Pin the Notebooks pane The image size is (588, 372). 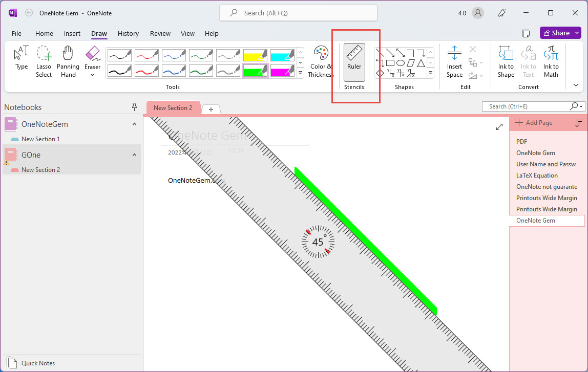click(x=135, y=107)
